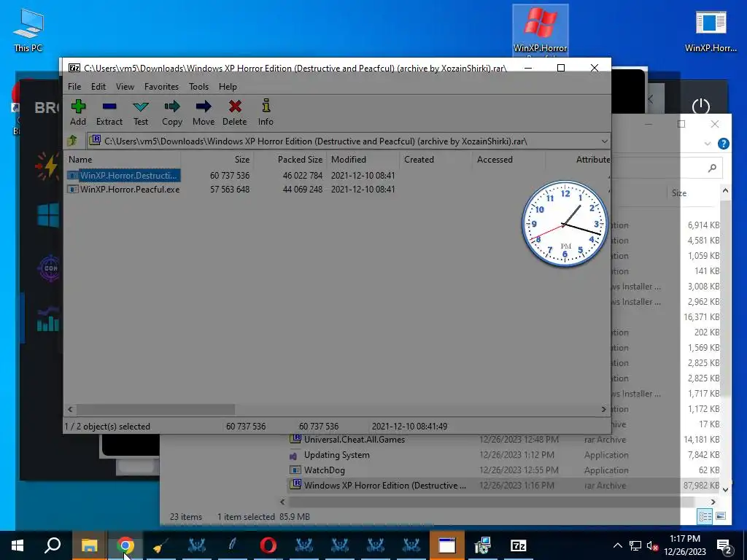Select the Updating System file in Explorer
747x560 pixels.
[x=336, y=455]
